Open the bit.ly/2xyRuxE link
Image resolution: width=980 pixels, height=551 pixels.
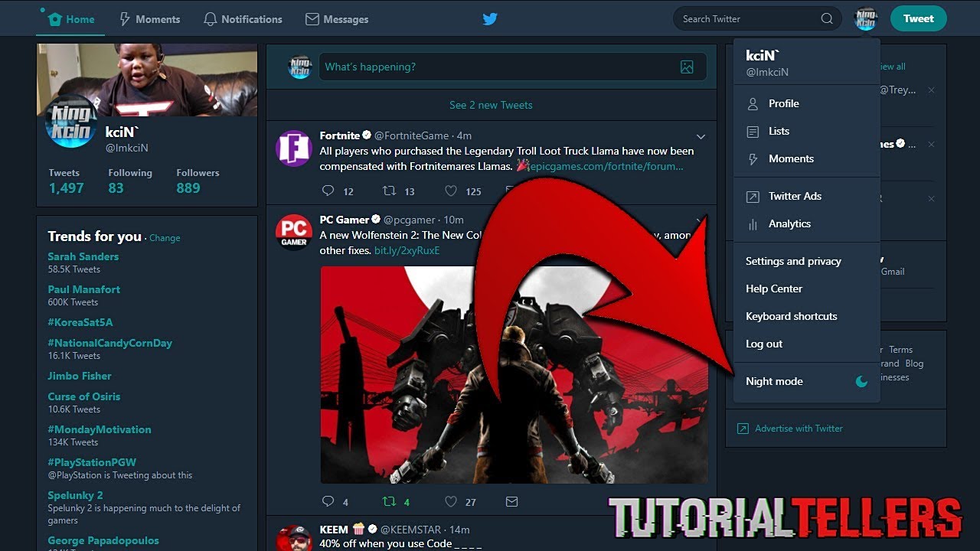tap(407, 250)
